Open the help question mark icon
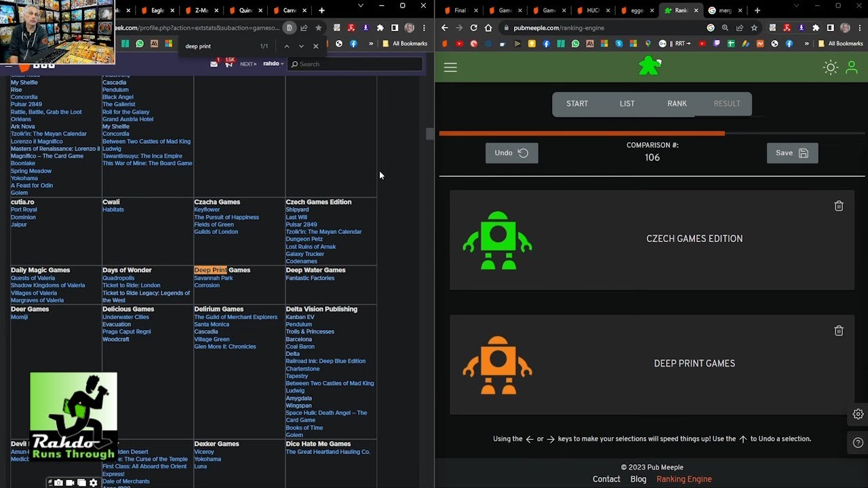The width and height of the screenshot is (868, 488). 858,443
